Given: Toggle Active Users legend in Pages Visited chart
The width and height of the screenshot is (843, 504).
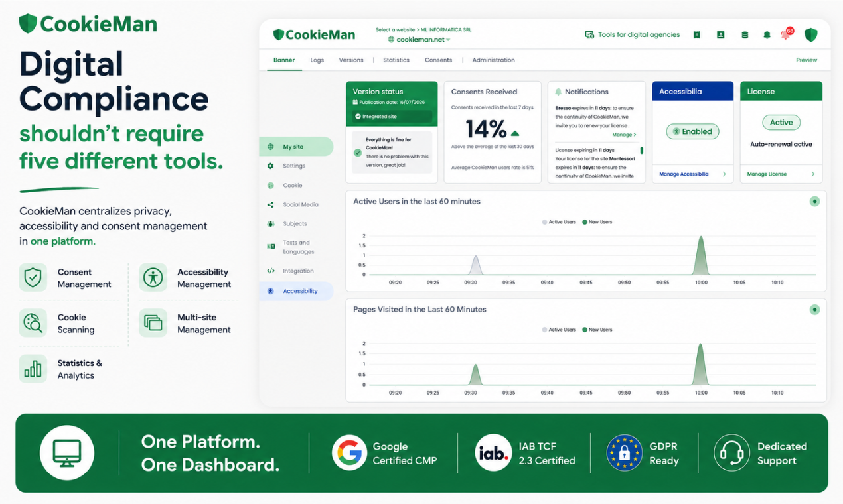Looking at the screenshot, I should coord(559,330).
